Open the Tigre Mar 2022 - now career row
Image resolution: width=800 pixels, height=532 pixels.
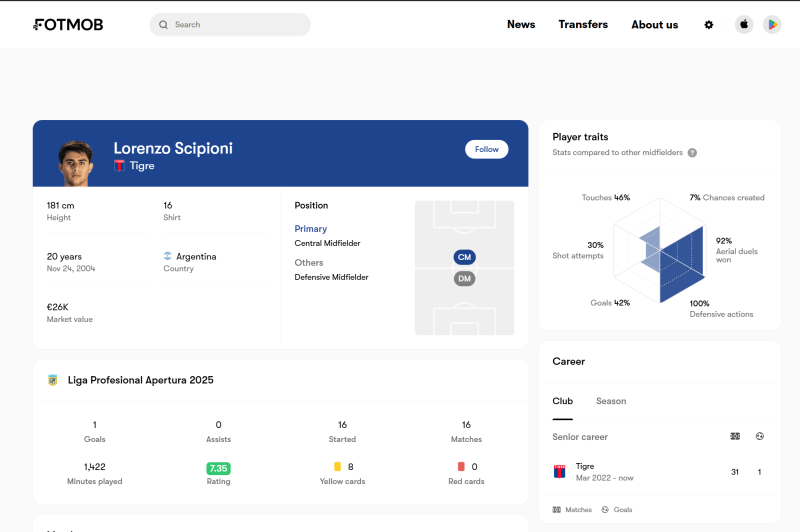point(660,472)
